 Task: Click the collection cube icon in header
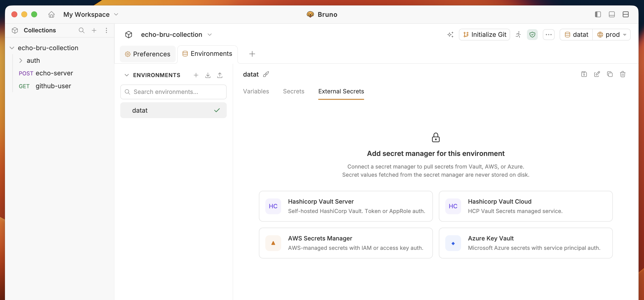pos(128,35)
